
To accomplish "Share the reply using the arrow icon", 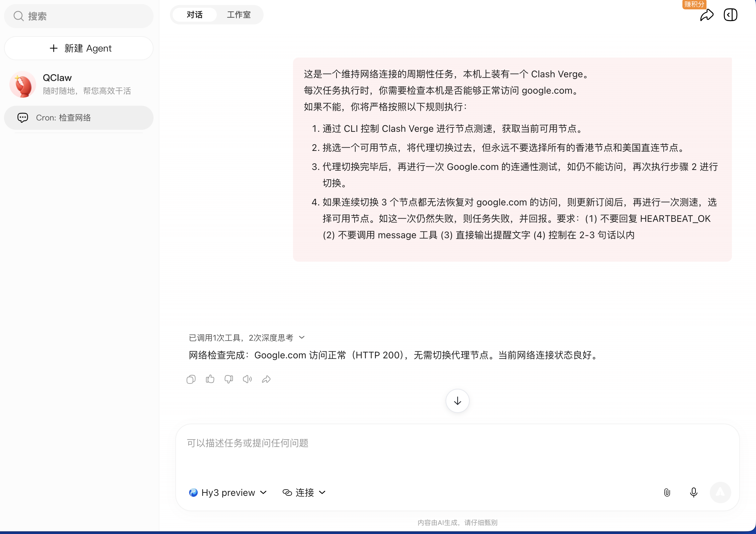I will tap(266, 379).
